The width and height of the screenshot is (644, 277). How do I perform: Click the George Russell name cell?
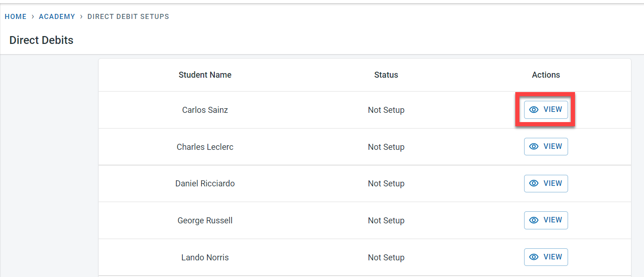coord(205,221)
